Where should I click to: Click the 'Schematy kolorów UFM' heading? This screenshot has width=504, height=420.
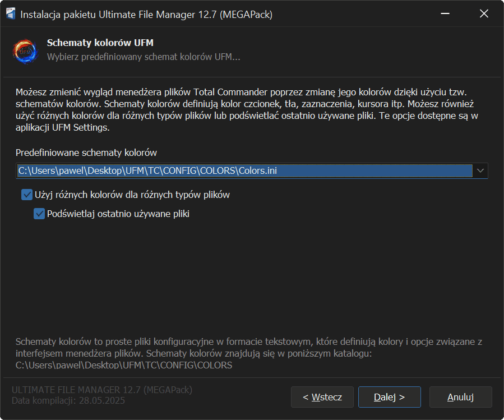pyautogui.click(x=100, y=43)
